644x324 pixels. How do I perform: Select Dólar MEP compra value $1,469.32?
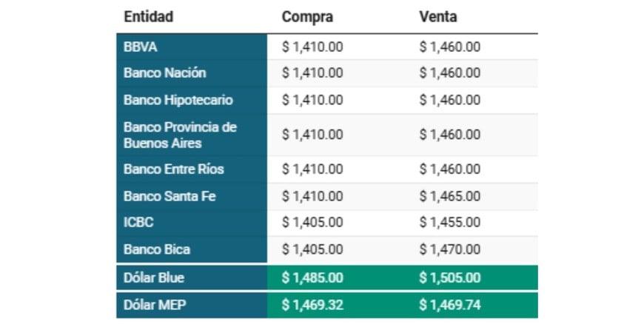click(x=312, y=305)
